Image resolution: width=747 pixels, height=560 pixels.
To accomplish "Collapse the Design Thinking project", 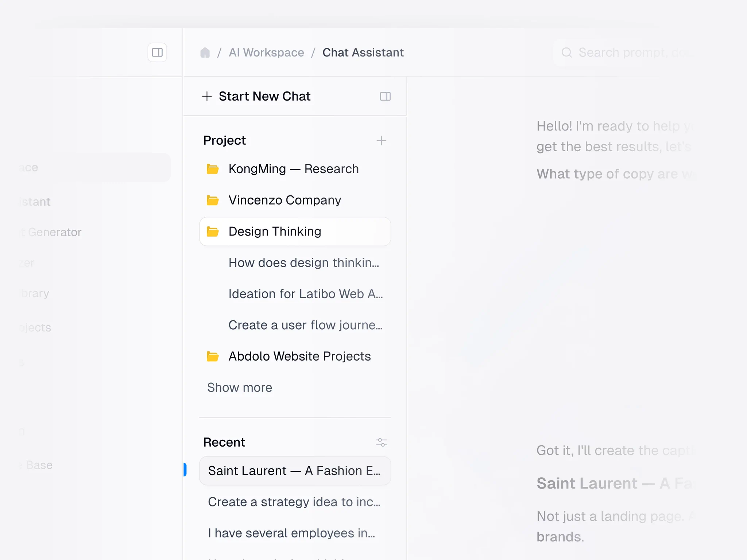I will coord(295,232).
